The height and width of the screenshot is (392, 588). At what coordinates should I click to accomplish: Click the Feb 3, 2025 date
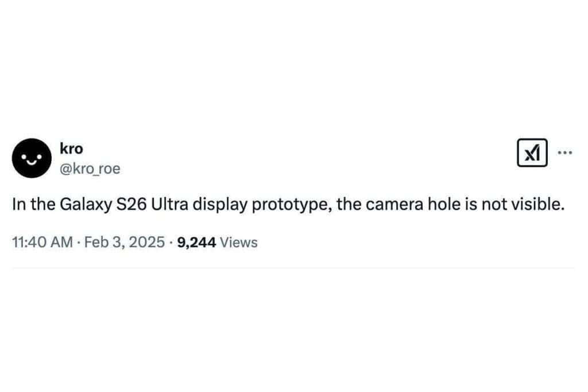[x=125, y=242]
